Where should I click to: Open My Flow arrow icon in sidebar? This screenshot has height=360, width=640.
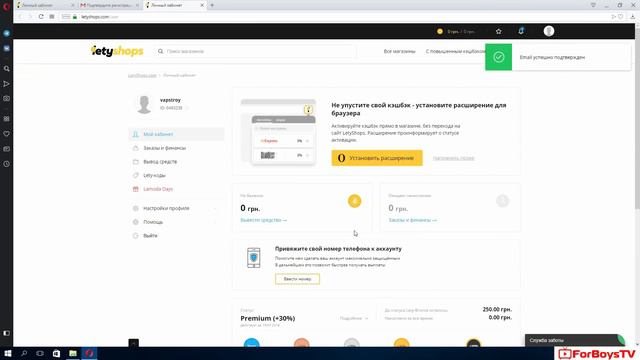coord(7,84)
